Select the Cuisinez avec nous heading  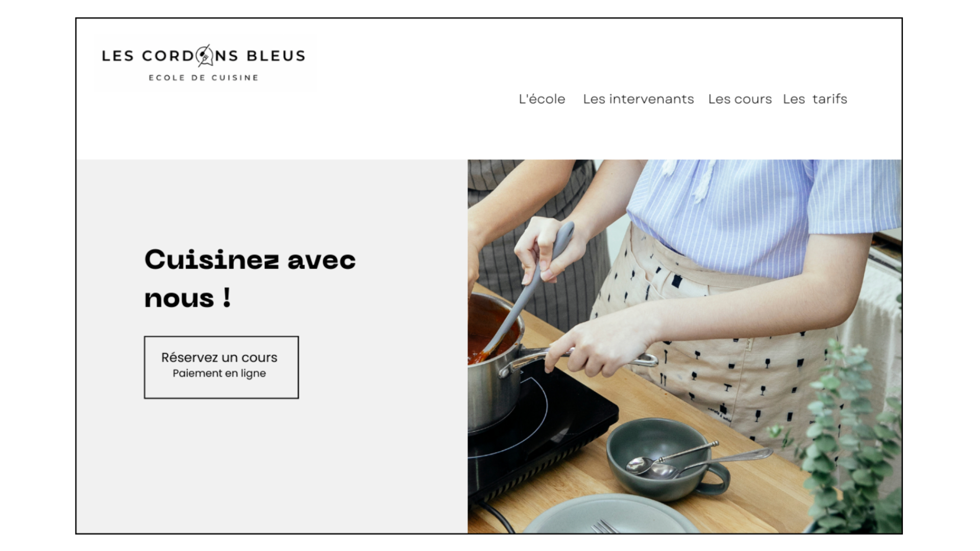[250, 279]
